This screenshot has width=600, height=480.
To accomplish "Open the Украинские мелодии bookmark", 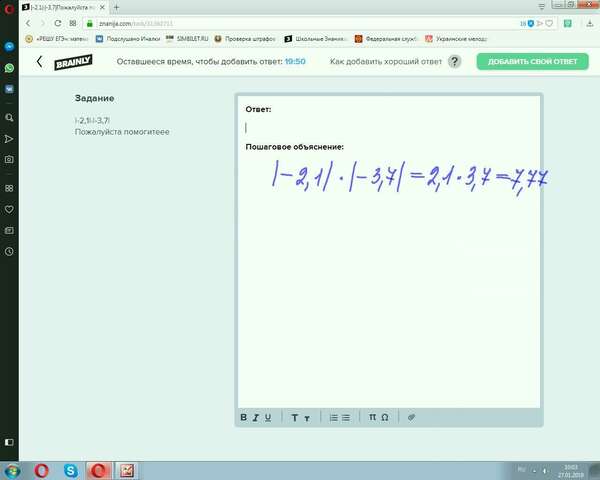I will click(x=456, y=39).
